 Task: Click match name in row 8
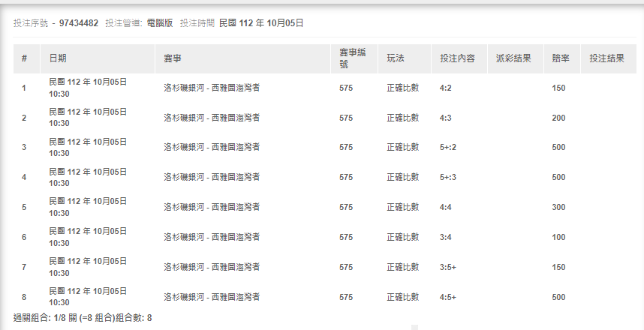(212, 296)
